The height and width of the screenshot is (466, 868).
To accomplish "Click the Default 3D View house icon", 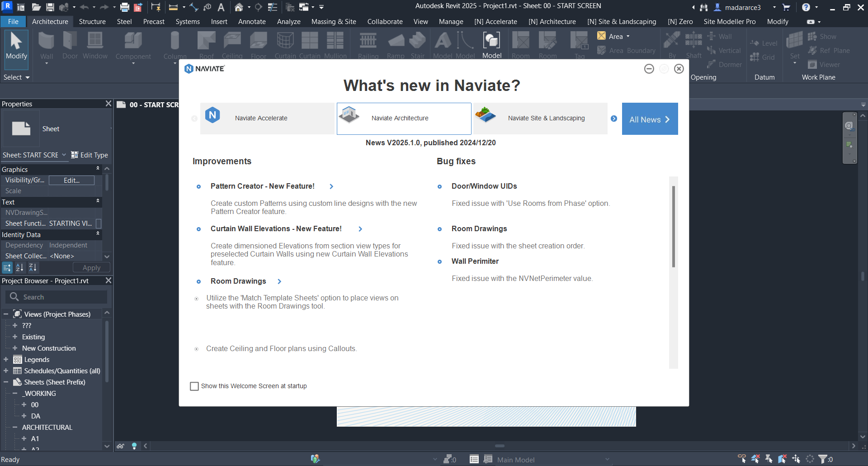I will tap(239, 7).
